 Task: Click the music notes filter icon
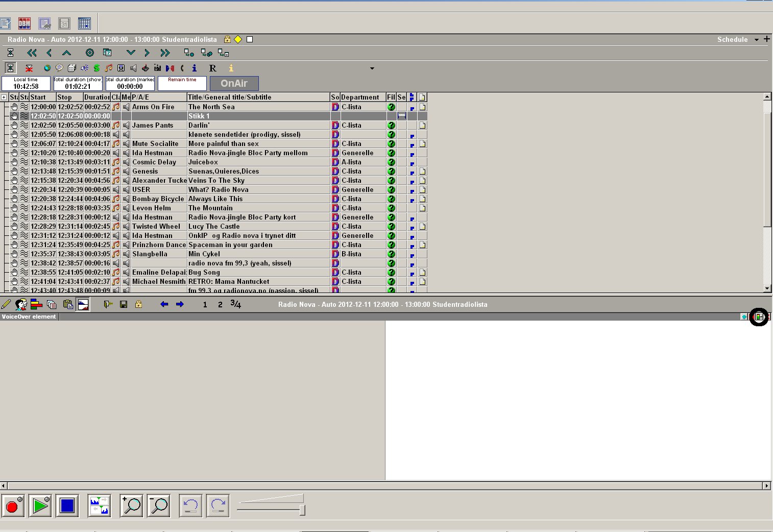109,68
